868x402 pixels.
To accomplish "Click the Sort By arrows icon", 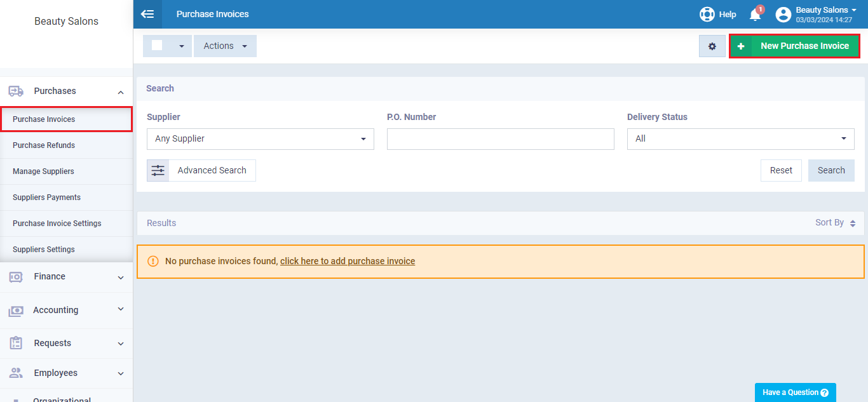I will pos(853,224).
